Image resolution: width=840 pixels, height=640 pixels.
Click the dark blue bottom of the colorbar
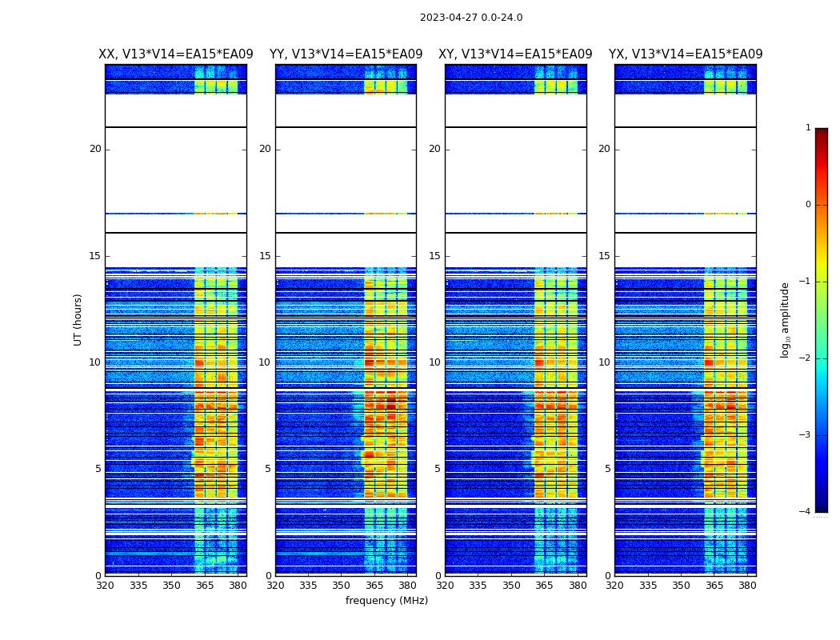[821, 506]
